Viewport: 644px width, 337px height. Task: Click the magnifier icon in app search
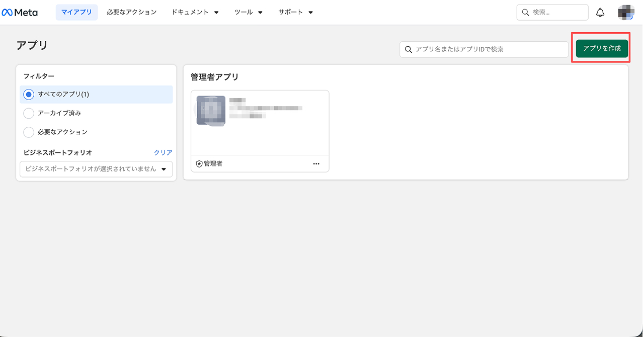point(409,49)
